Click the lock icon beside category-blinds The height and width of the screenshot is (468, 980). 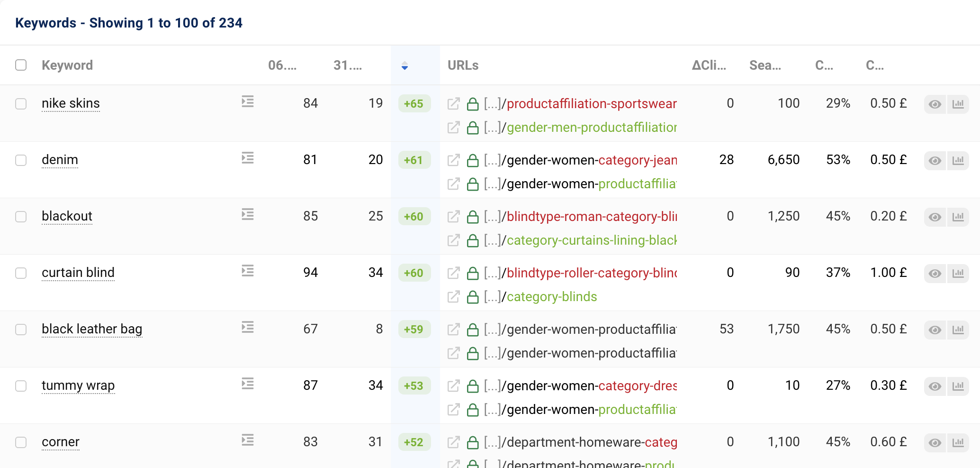tap(473, 297)
